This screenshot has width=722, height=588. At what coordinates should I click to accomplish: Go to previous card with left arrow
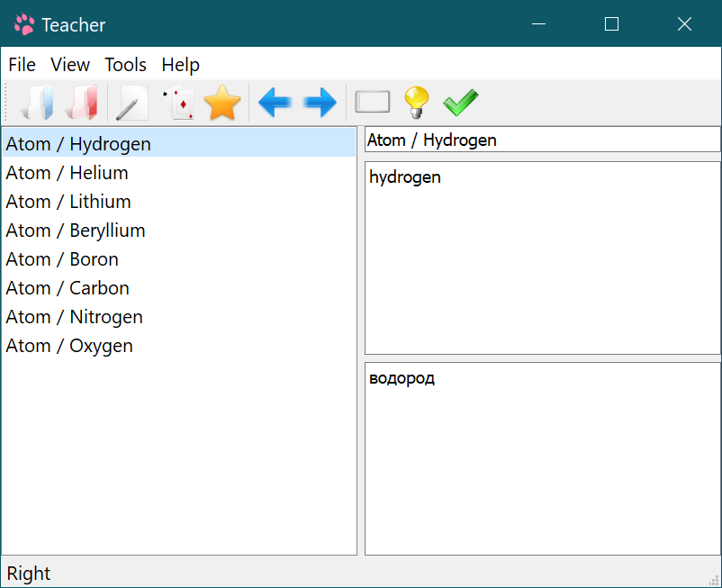(x=275, y=103)
